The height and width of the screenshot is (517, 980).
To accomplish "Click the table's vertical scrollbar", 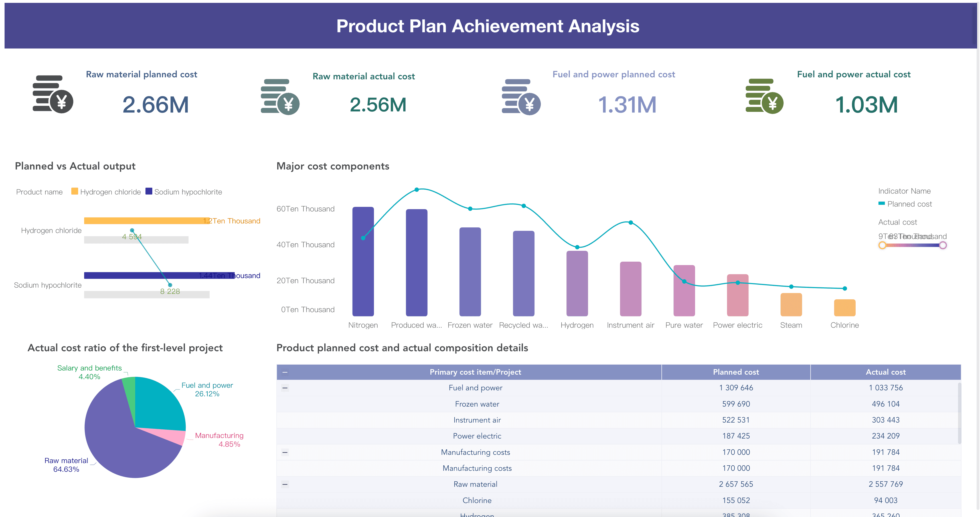I will pyautogui.click(x=959, y=413).
